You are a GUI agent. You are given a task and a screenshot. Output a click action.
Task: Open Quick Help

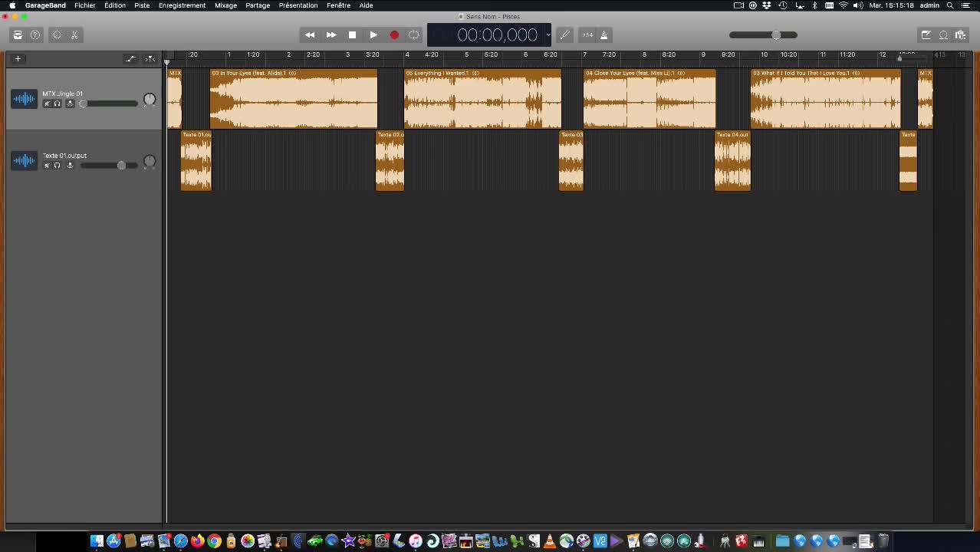[35, 34]
